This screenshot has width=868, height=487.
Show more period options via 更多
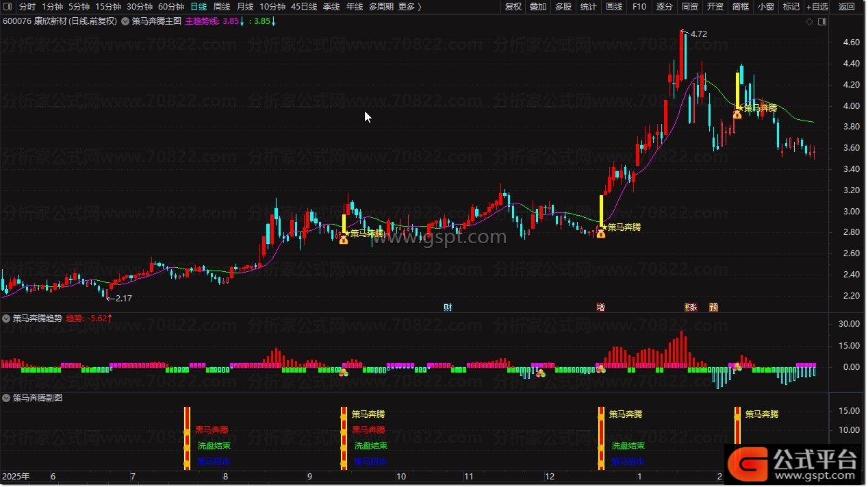(x=409, y=7)
